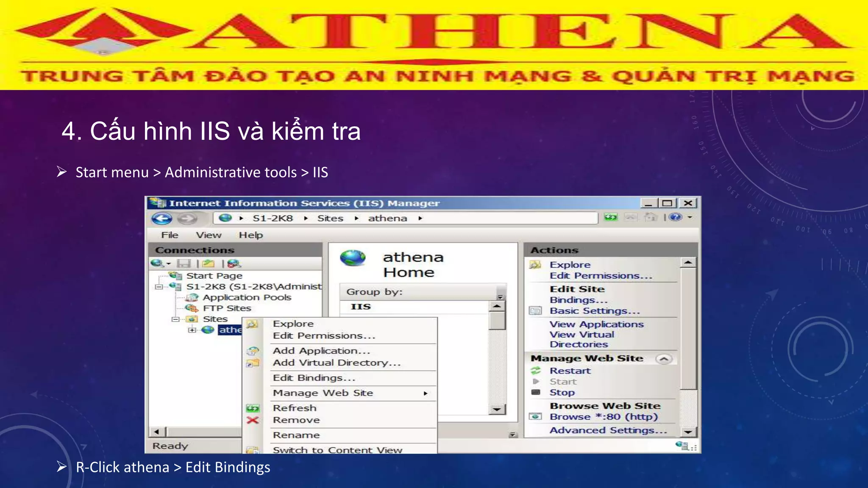Select Application Pools tree item
The height and width of the screenshot is (488, 868).
click(247, 297)
